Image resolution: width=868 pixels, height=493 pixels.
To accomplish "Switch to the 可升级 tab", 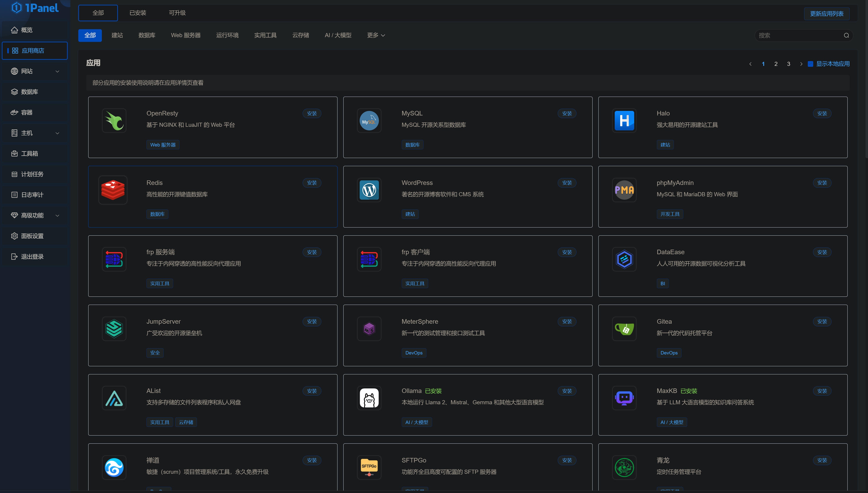I will pos(177,13).
